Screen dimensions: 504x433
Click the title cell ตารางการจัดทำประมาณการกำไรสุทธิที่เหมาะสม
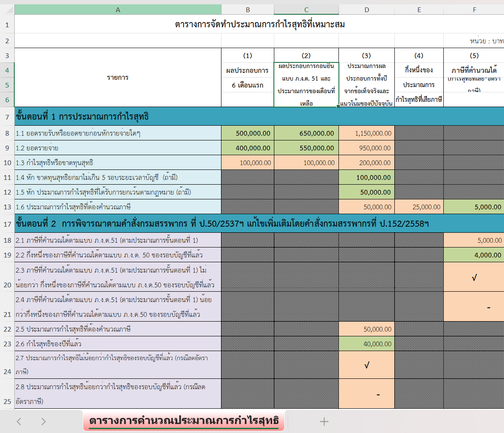[x=259, y=25]
